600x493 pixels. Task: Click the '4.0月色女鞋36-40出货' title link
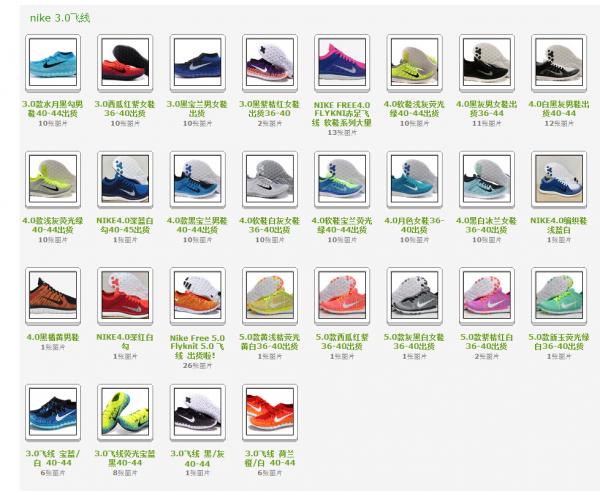(414, 225)
